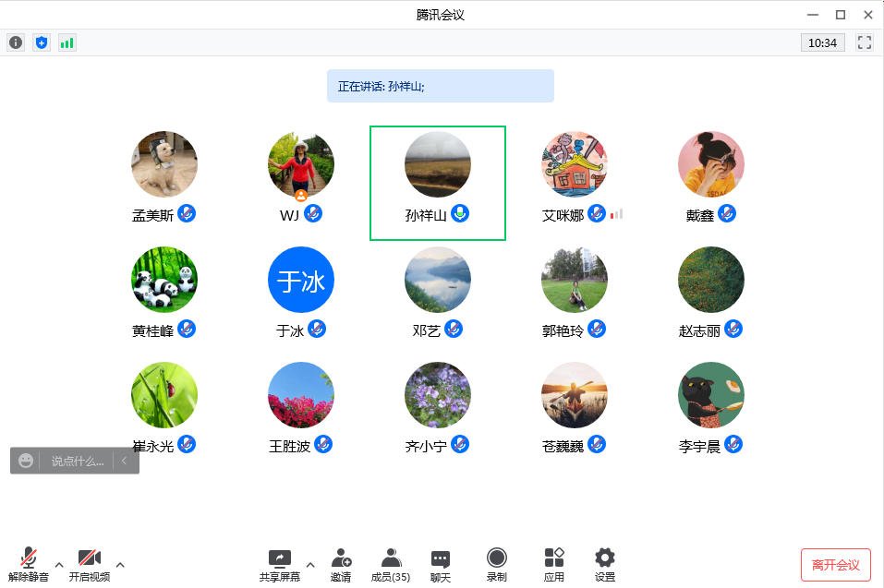Click Share Screen (共享屏幕)
Screen dimensions: 884x588
(279, 564)
